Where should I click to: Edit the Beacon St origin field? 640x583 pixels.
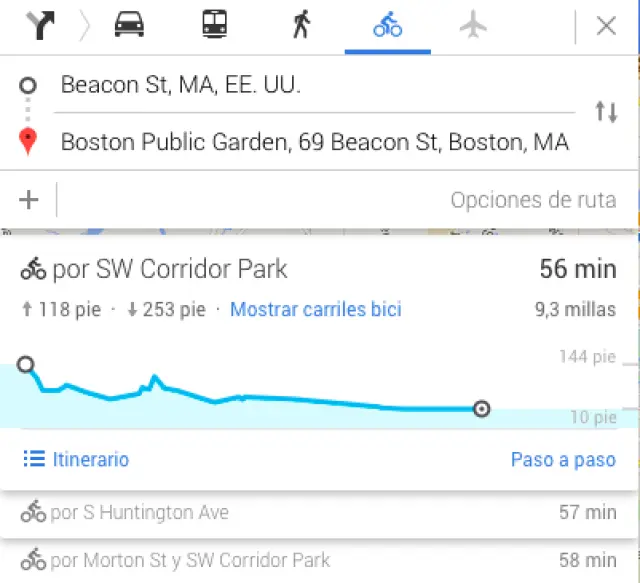point(300,85)
